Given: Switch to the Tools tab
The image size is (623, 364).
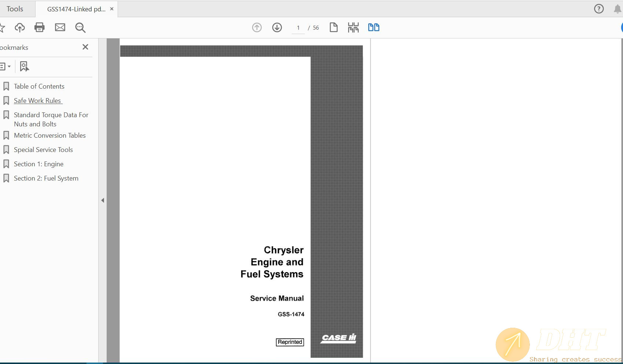Looking at the screenshot, I should (15, 9).
